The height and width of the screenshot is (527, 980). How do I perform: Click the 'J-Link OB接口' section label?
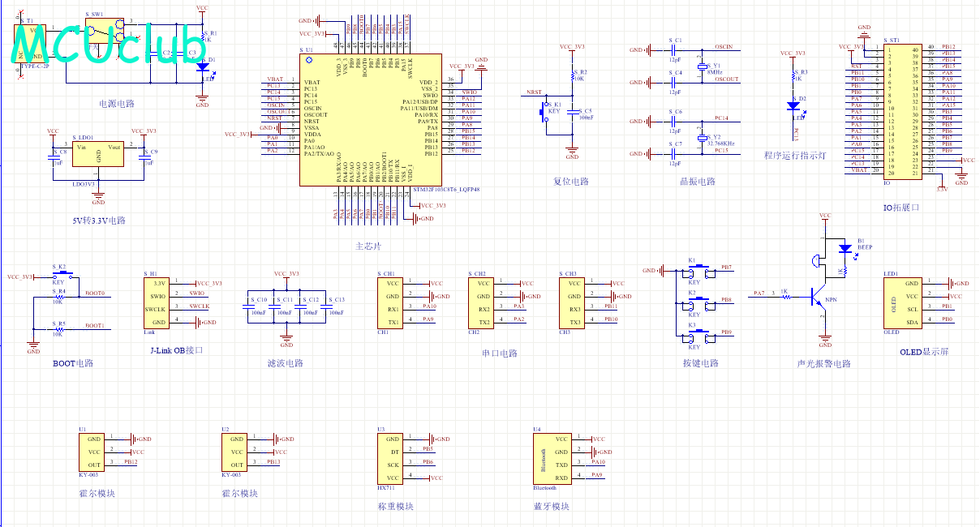point(176,350)
